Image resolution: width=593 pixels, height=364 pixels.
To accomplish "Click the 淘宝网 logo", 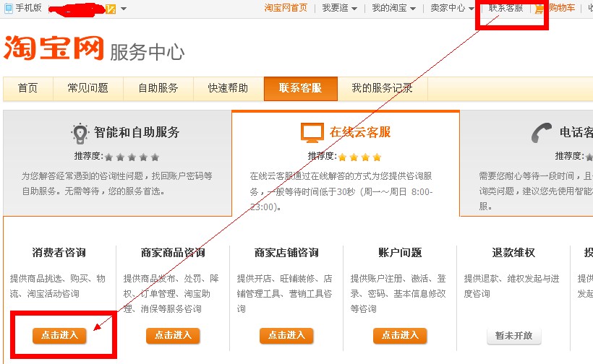I will pyautogui.click(x=54, y=48).
